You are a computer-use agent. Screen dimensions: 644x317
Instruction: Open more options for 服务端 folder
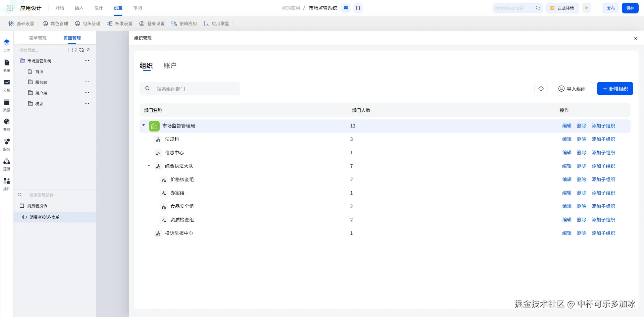click(87, 82)
